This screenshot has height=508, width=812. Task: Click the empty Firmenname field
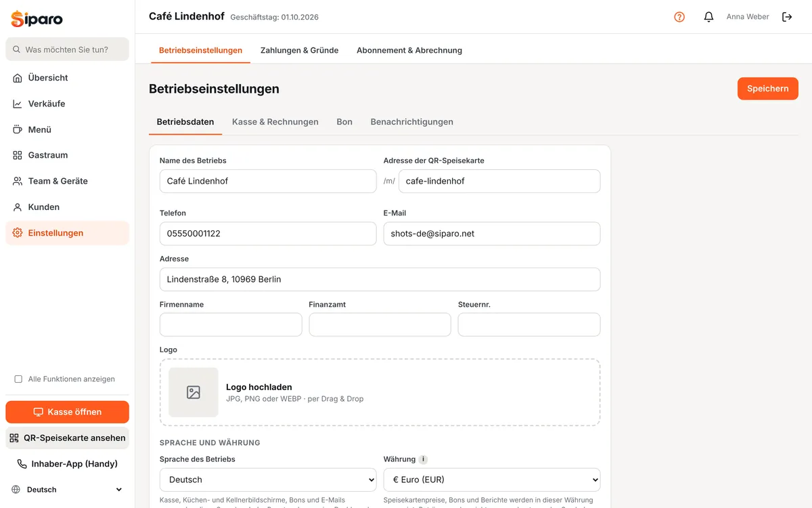(231, 324)
